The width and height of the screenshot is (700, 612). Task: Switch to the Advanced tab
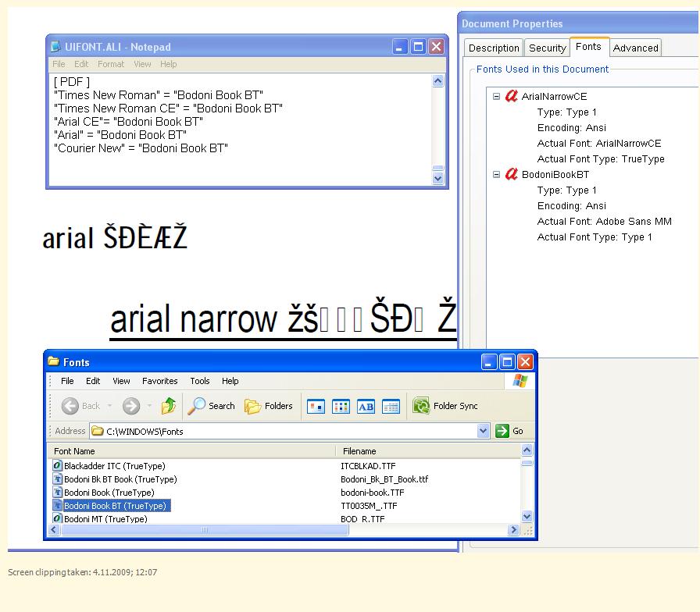[x=635, y=48]
